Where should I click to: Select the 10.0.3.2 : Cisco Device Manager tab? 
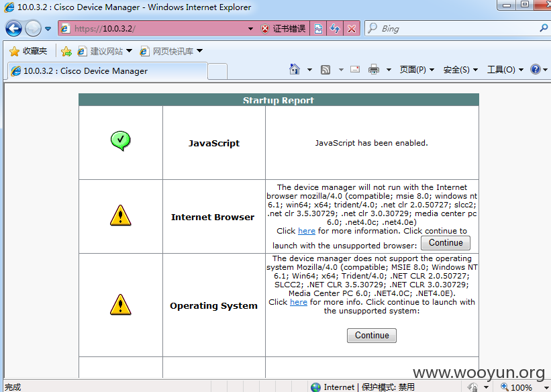(x=107, y=71)
